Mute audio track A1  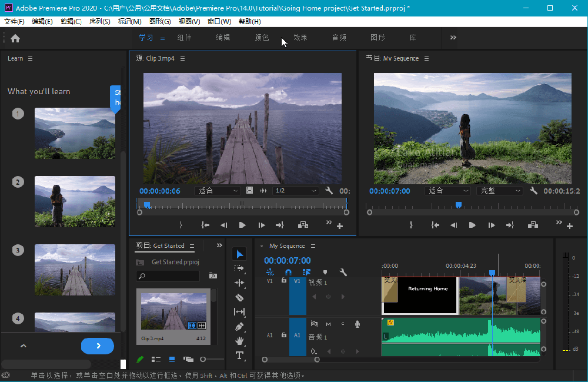coord(329,324)
